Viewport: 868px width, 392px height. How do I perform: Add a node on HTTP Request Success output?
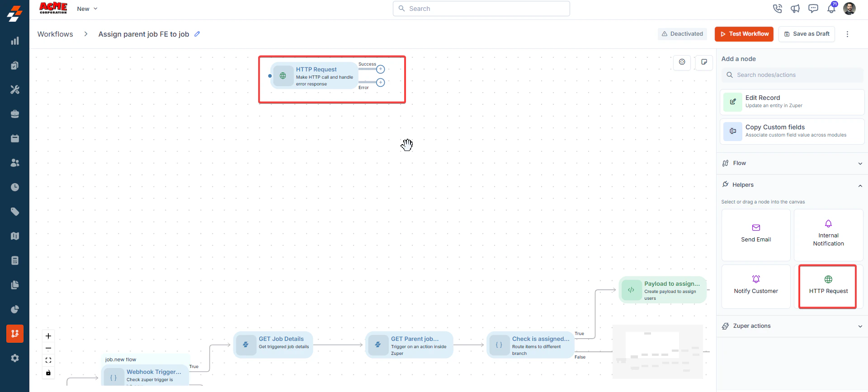pos(381,69)
